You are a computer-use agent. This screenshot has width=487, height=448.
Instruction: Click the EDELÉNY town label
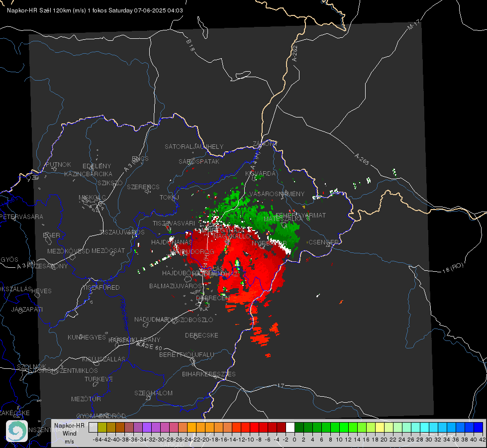[97, 166]
